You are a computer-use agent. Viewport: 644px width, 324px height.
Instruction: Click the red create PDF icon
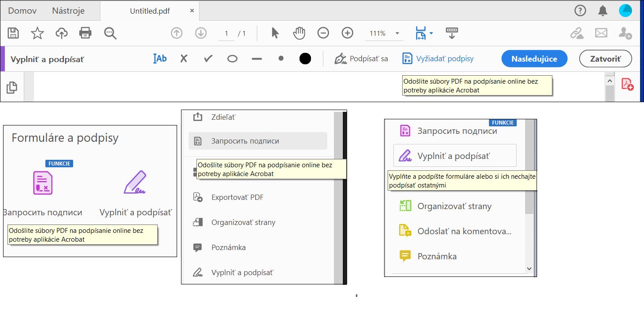(x=627, y=84)
